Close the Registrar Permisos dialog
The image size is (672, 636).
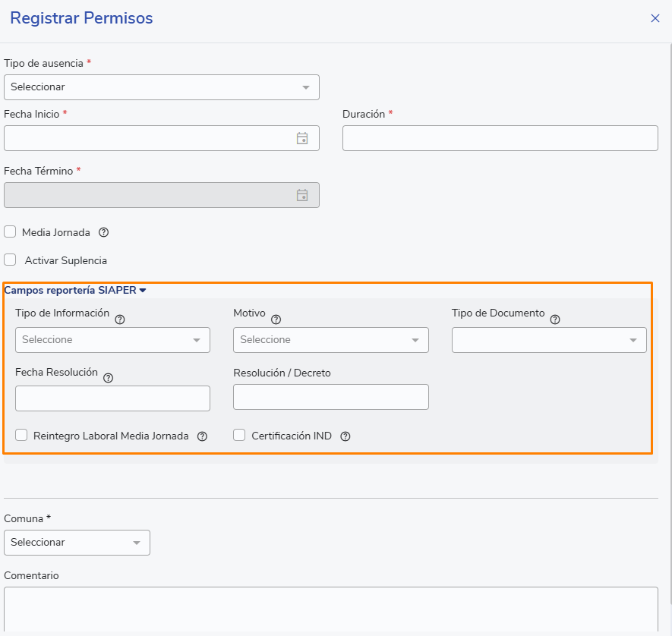pos(655,18)
